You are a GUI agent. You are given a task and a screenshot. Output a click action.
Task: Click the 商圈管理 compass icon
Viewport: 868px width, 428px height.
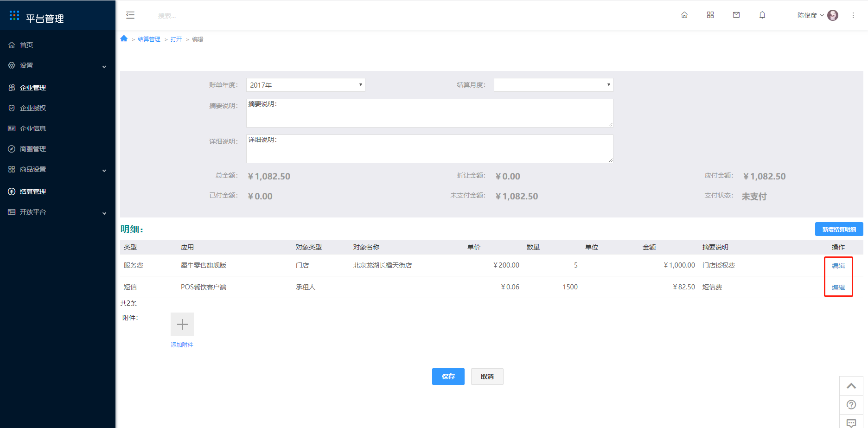[12, 149]
